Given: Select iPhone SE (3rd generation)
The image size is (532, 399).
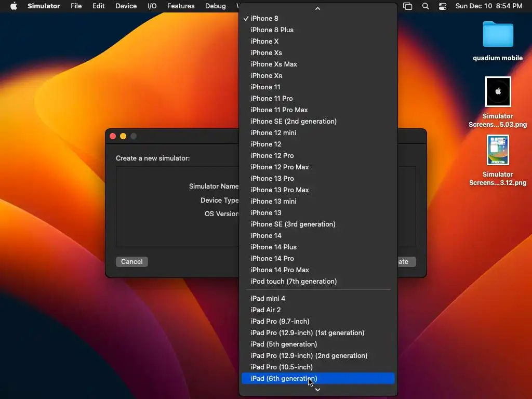Looking at the screenshot, I should (318, 224).
